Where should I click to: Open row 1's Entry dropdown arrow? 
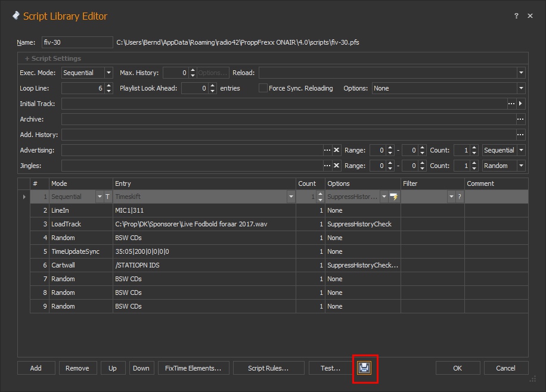point(291,197)
